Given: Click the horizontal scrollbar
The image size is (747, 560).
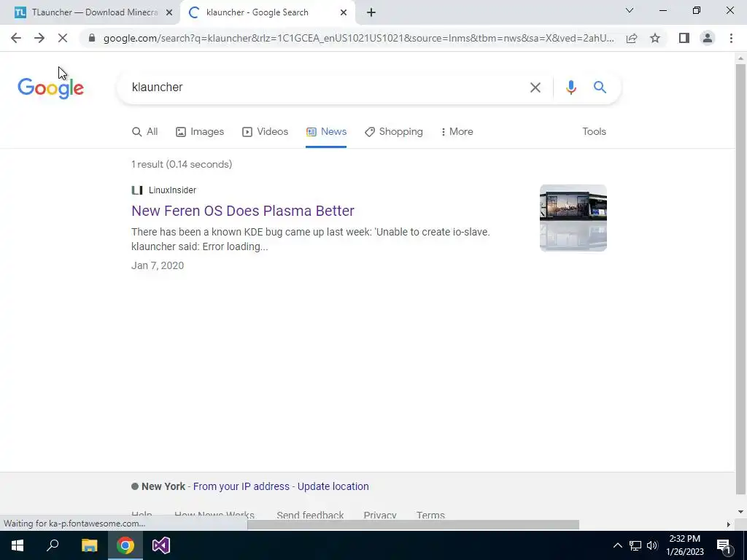Looking at the screenshot, I should pos(413,525).
